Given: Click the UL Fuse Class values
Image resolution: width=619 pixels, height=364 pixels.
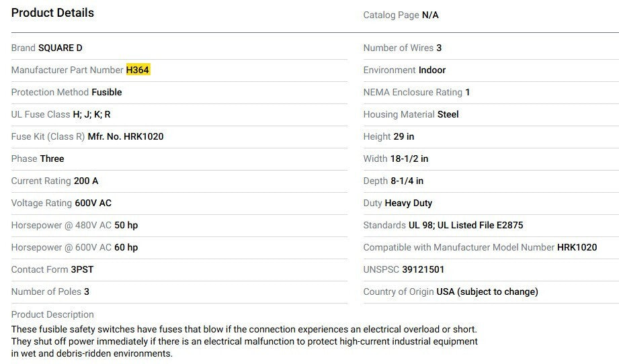Looking at the screenshot, I should 92,114.
